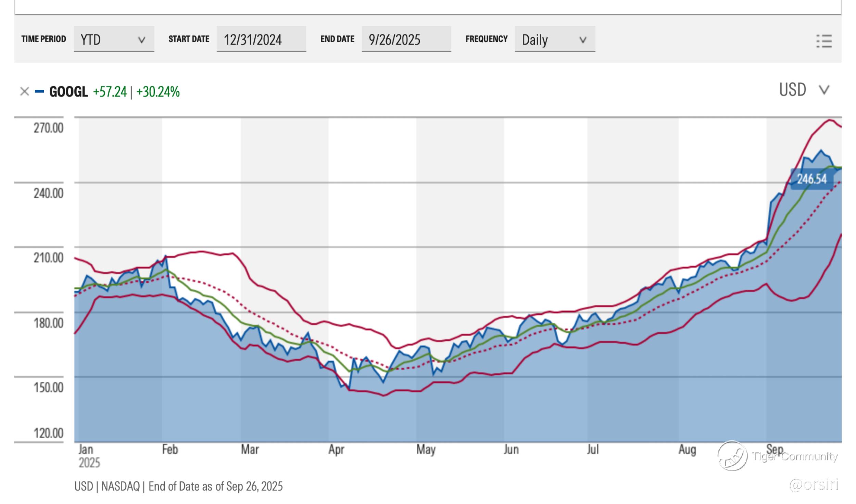Screen dimensions: 856x504
Task: Click the Apr label on time axis
Action: tap(336, 450)
